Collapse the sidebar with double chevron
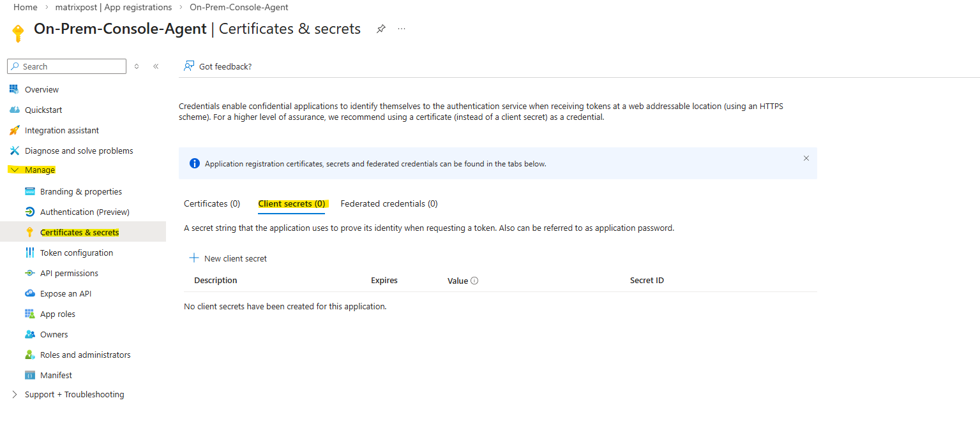The width and height of the screenshot is (980, 426). 156,66
